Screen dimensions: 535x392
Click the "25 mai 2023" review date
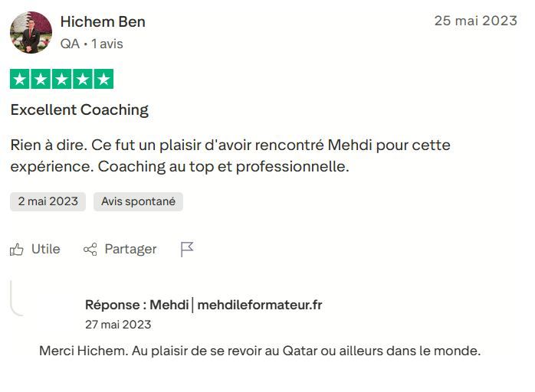(x=475, y=21)
